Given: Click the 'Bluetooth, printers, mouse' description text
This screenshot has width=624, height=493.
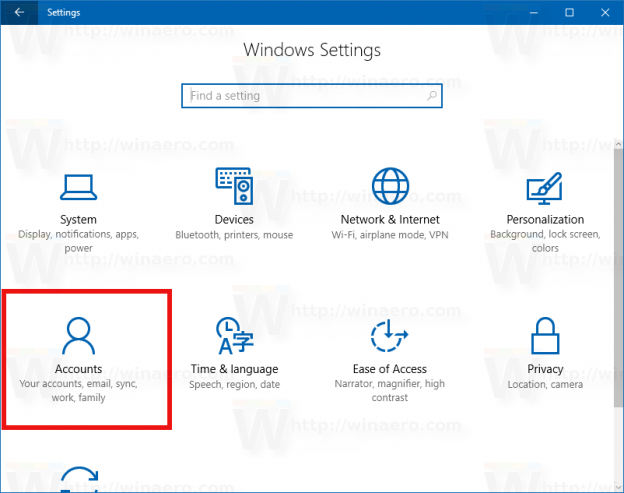Looking at the screenshot, I should (x=234, y=235).
